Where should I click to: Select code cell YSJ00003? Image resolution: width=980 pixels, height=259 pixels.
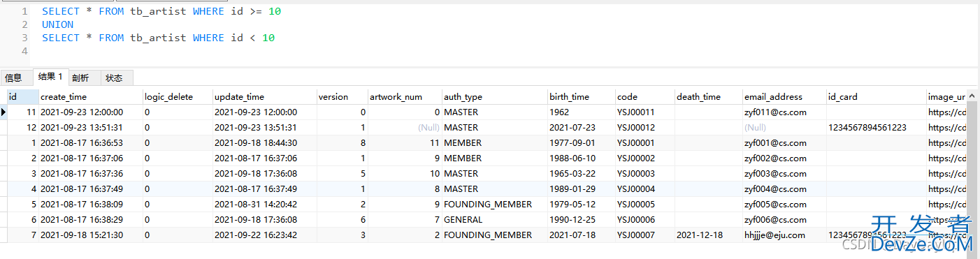(x=644, y=173)
